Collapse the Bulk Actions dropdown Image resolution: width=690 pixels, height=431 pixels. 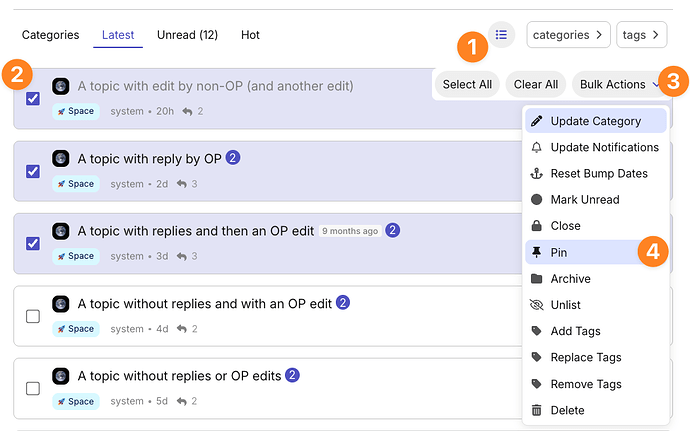click(620, 84)
